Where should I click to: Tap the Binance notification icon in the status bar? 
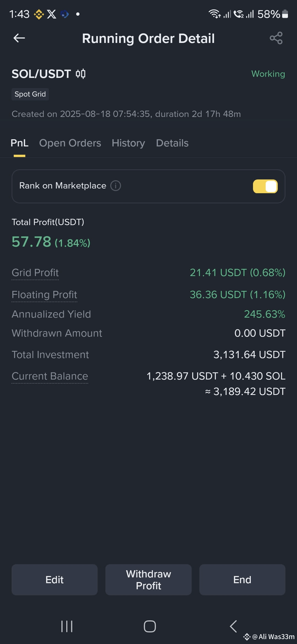pyautogui.click(x=39, y=14)
